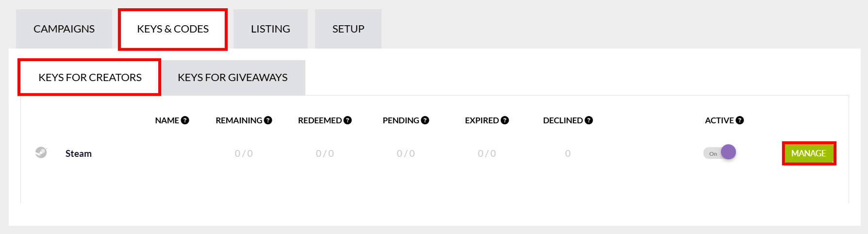Click the REDEEMED column help icon

click(348, 120)
